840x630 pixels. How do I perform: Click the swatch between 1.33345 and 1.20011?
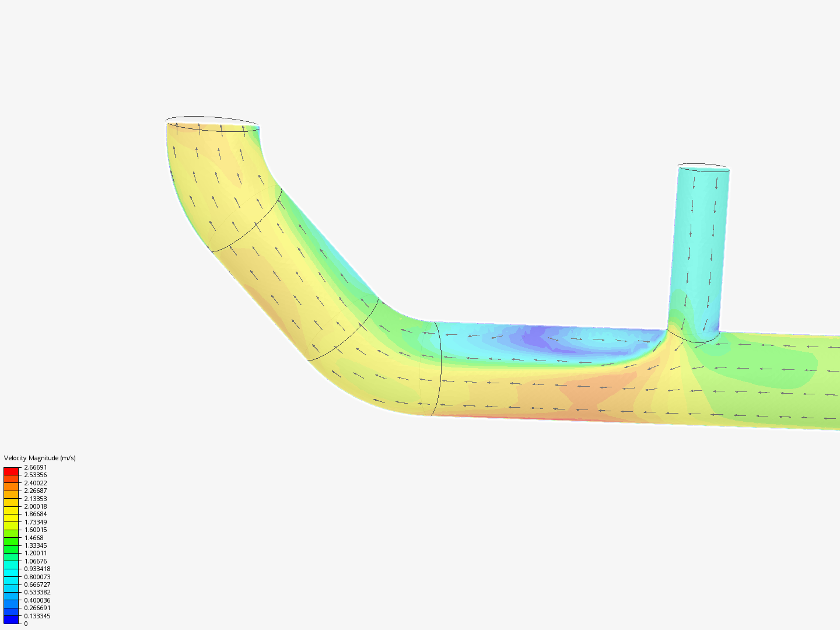tap(11, 549)
